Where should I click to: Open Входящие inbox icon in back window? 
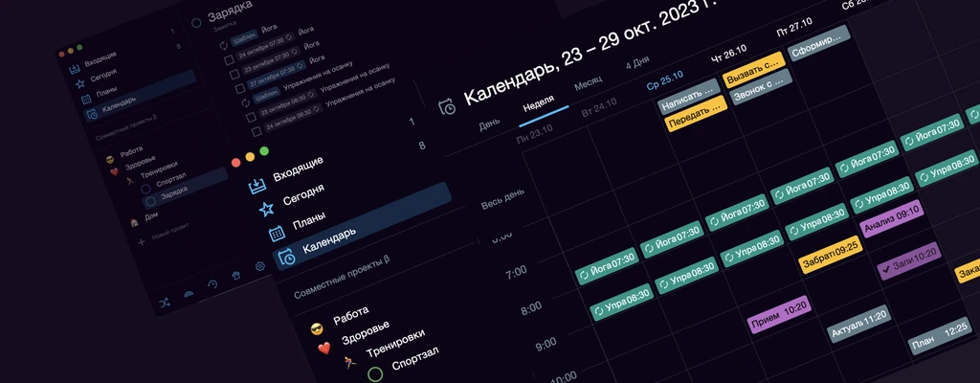click(x=75, y=69)
